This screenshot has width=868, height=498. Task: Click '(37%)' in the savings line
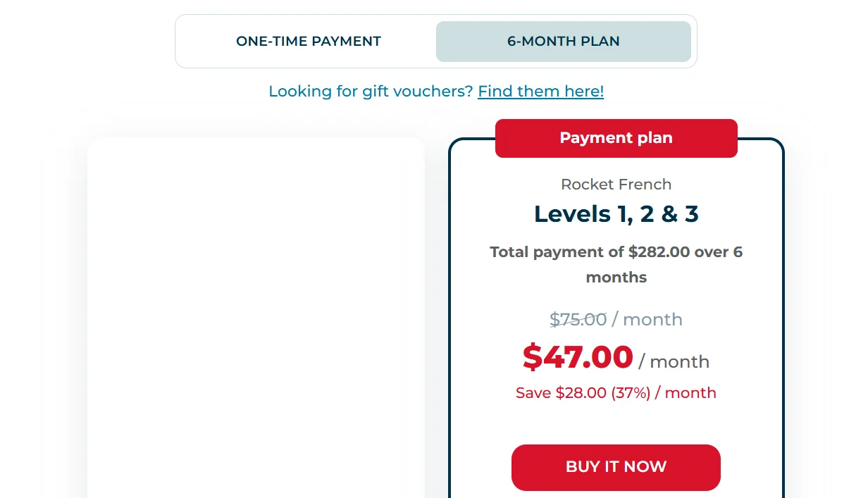[x=630, y=393]
